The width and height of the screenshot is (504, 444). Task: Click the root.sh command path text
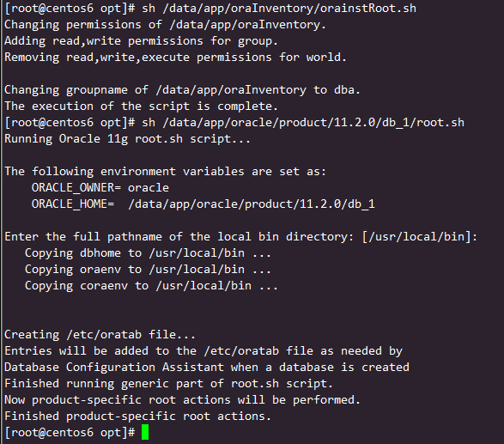[x=313, y=123]
